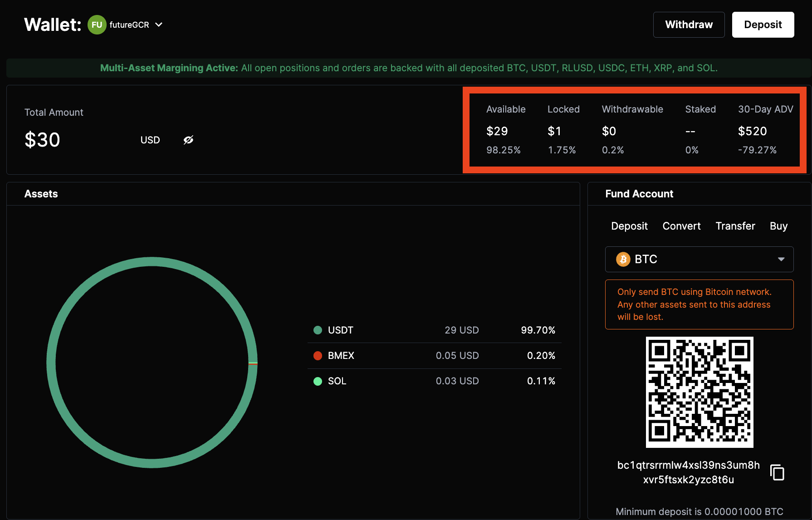Click the Withdrawable $0 value
This screenshot has width=812, height=520.
tap(609, 131)
